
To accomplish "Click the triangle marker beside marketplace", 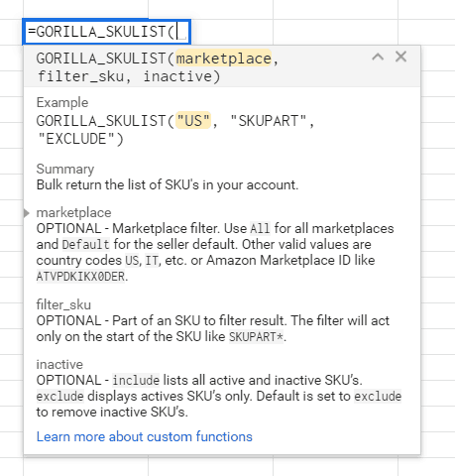I will pos(27,213).
